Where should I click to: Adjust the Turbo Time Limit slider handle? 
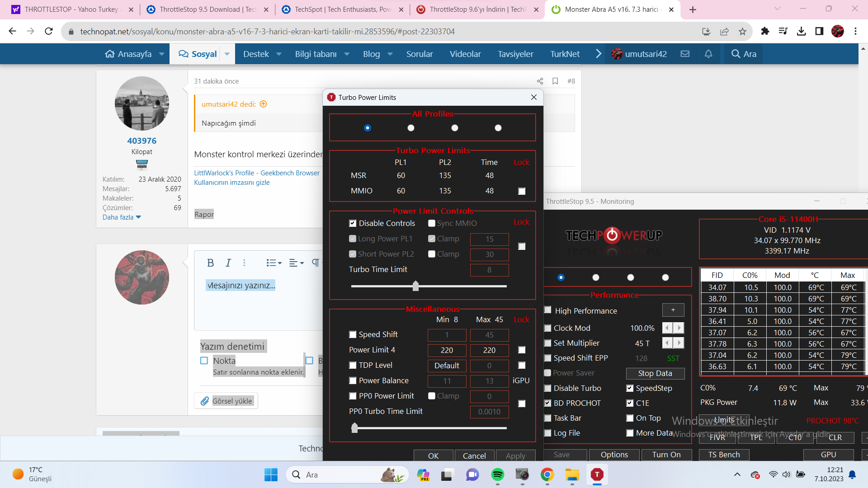[x=415, y=286]
